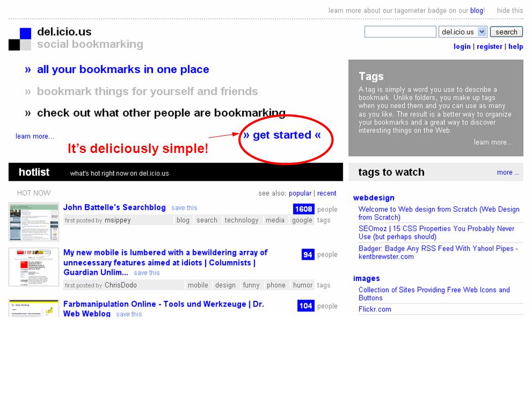Select the blog tag
Screen dimensions: 532x399
click(x=183, y=220)
